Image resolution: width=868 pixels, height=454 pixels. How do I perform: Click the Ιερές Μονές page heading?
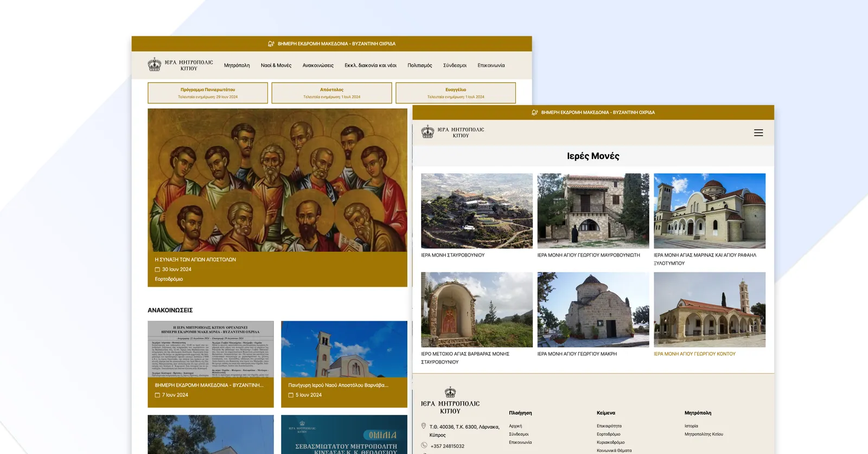(593, 156)
